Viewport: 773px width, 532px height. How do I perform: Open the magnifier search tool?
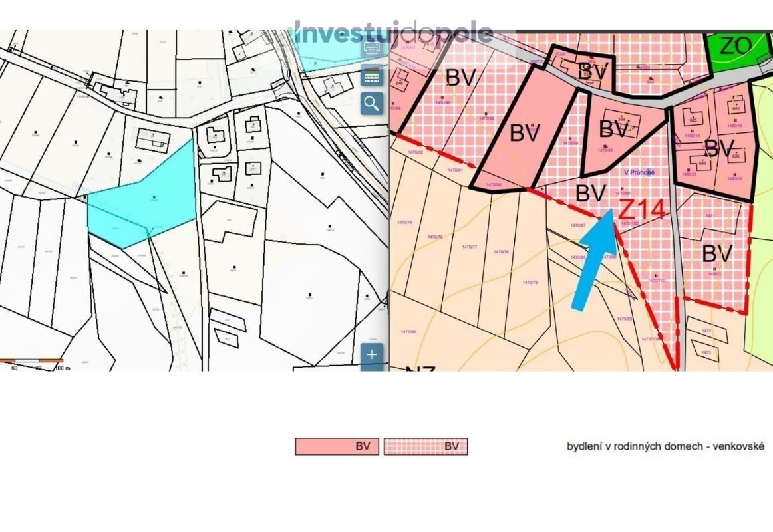click(372, 103)
